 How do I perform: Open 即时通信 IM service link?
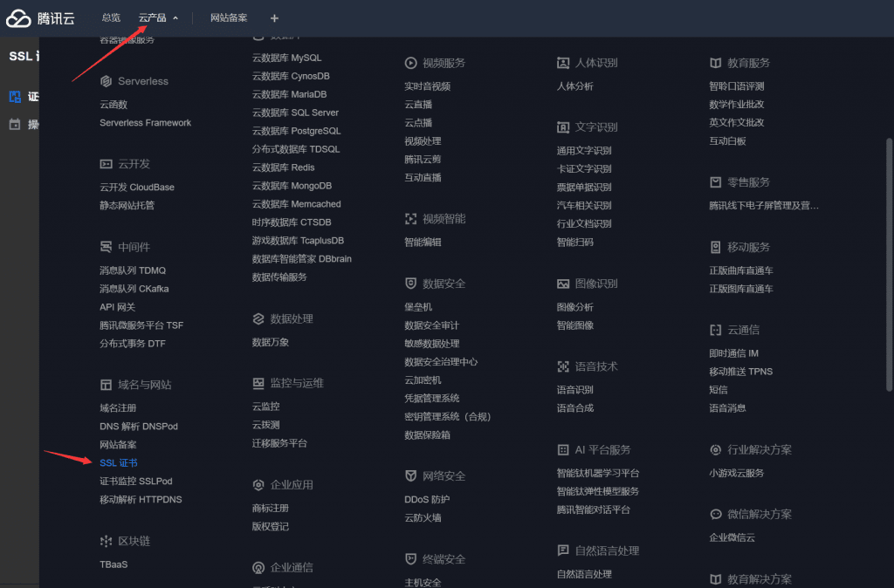[x=733, y=352]
